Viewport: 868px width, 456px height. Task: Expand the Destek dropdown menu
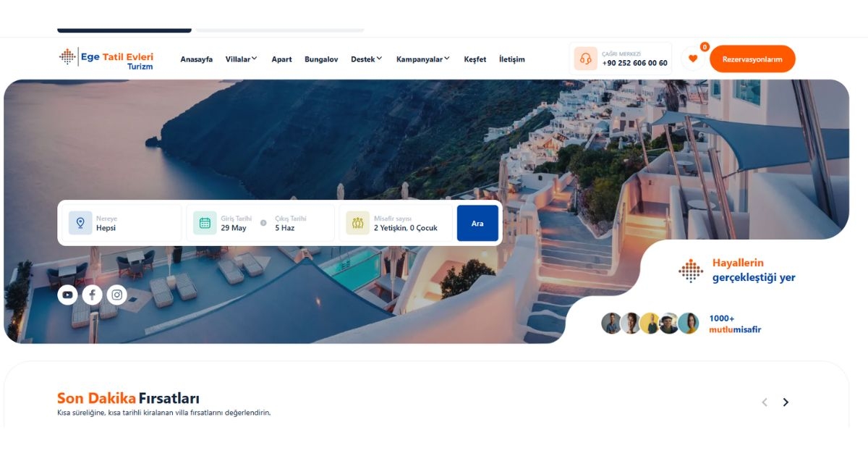point(366,59)
